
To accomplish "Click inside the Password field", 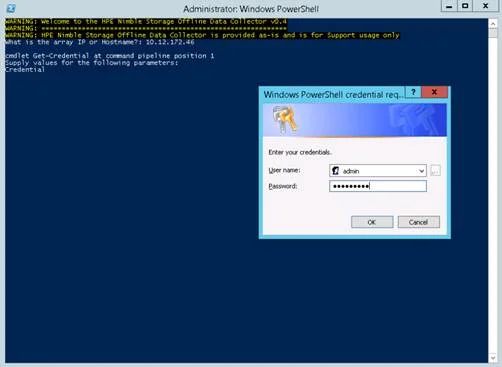I will (378, 186).
